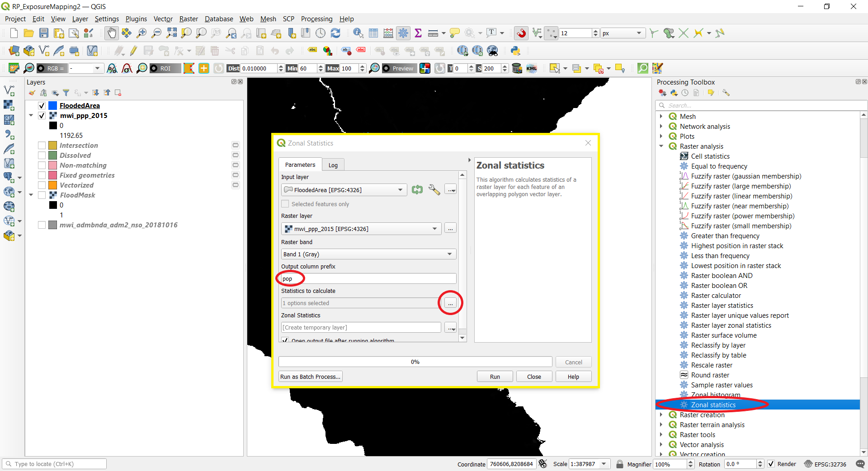The width and height of the screenshot is (868, 471).
Task: Click the Show Statistical Summary sigma icon
Action: (x=418, y=33)
